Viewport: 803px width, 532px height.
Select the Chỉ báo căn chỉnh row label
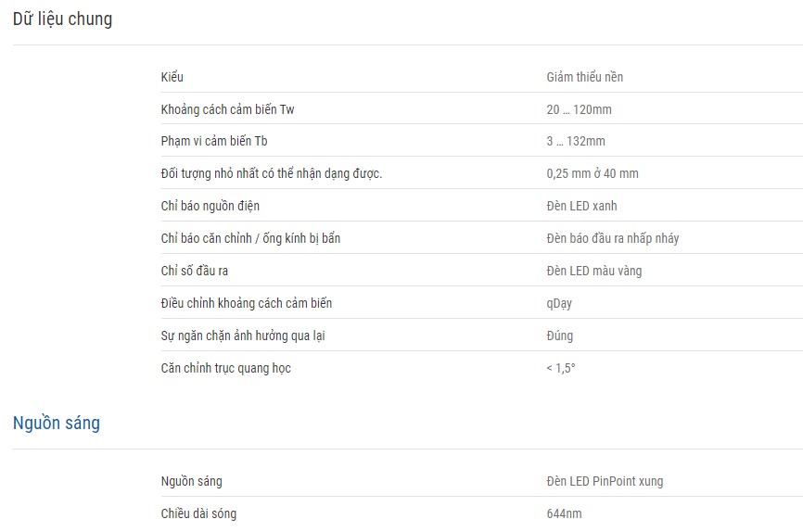250,238
